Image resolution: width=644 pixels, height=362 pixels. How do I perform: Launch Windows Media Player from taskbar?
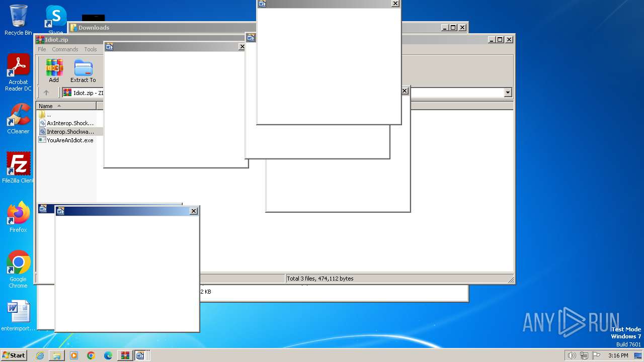(x=74, y=355)
